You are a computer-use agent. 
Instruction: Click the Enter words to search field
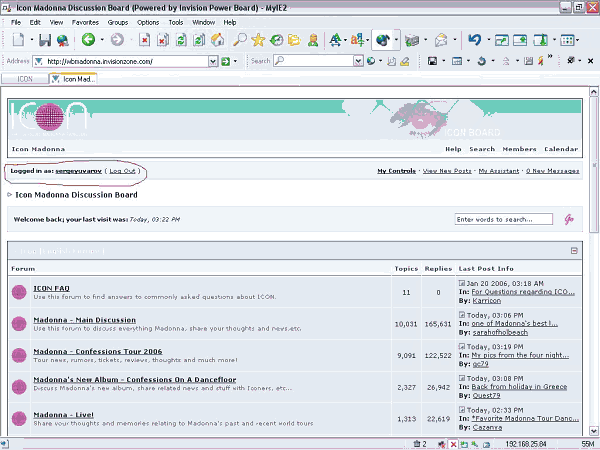[504, 219]
